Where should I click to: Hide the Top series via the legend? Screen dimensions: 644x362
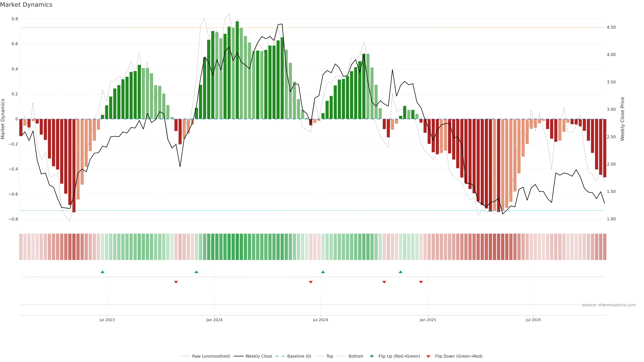[330, 356]
